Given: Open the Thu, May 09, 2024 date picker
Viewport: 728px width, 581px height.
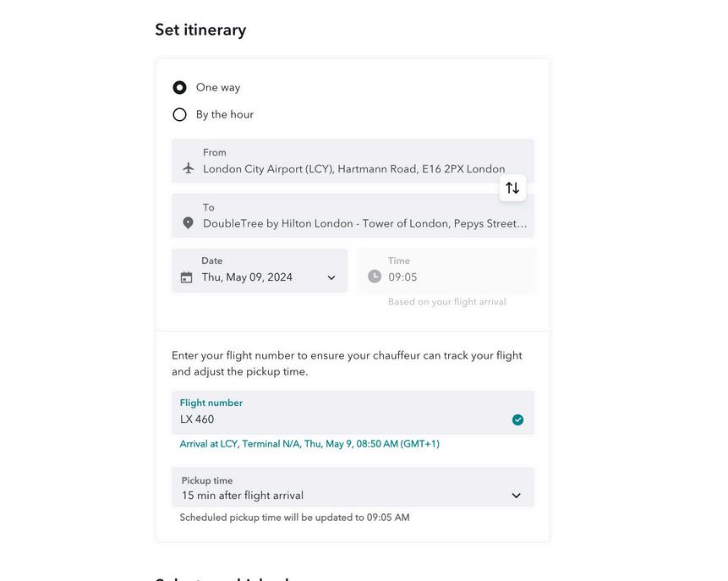Looking at the screenshot, I should (247, 277).
